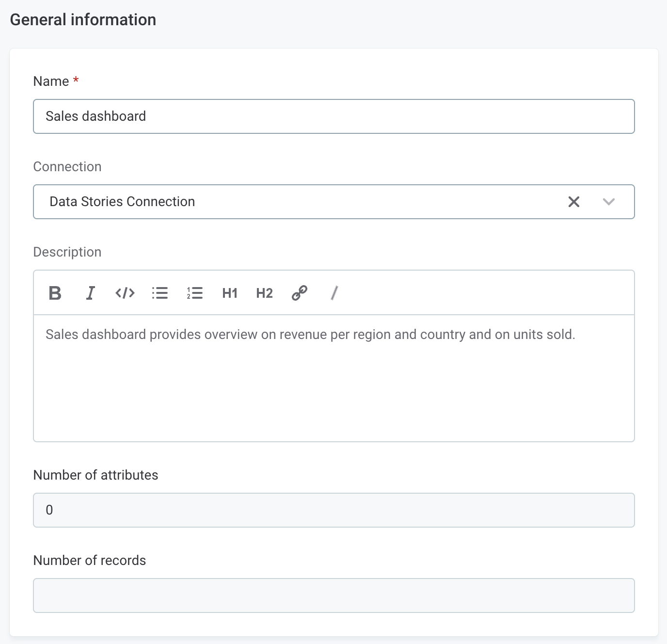667x644 pixels.
Task: Click the Connection label
Action: (x=67, y=167)
